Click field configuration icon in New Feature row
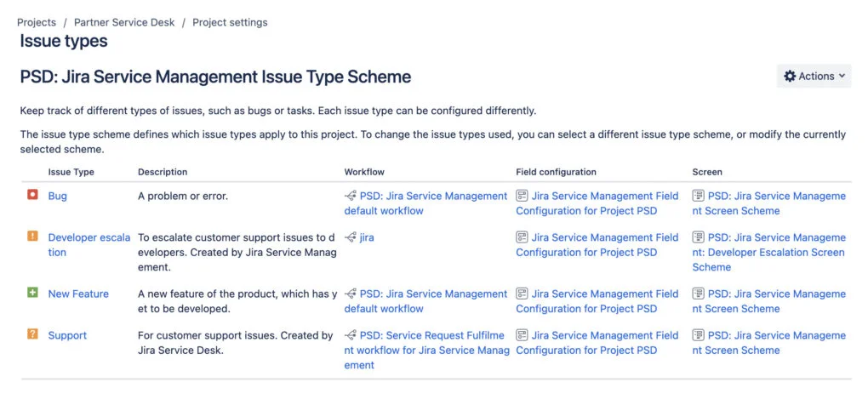This screenshot has height=405, width=868. [522, 294]
